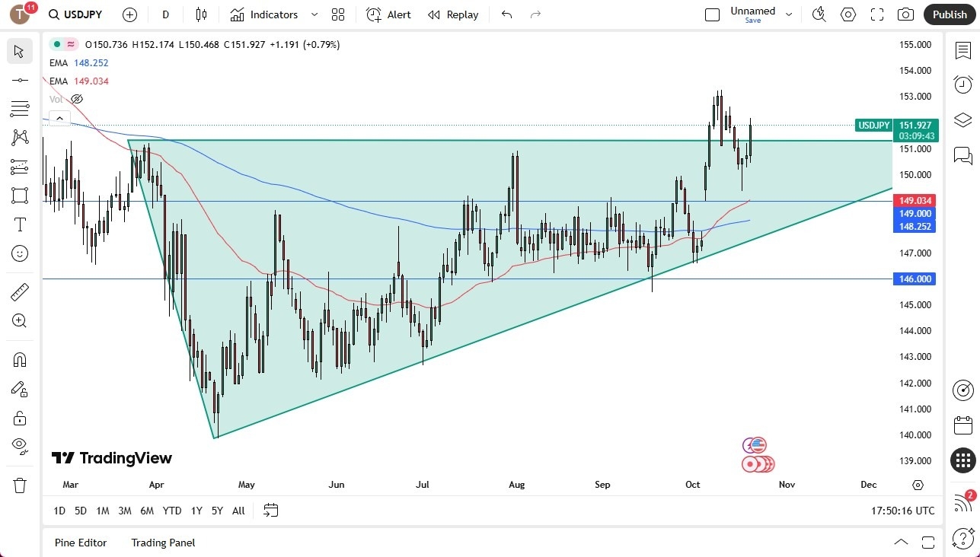
Task: Switch to the Pine Editor tab
Action: [x=80, y=543]
